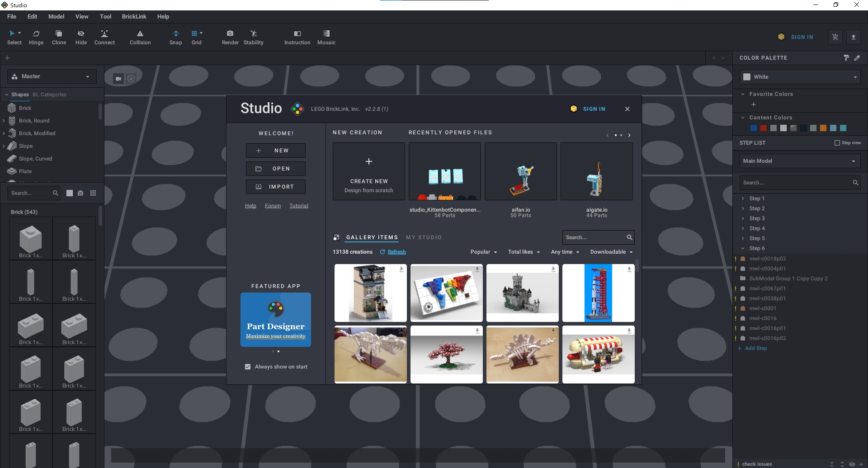Activate the Collision tool
The width and height of the screenshot is (868, 468).
[x=140, y=37]
